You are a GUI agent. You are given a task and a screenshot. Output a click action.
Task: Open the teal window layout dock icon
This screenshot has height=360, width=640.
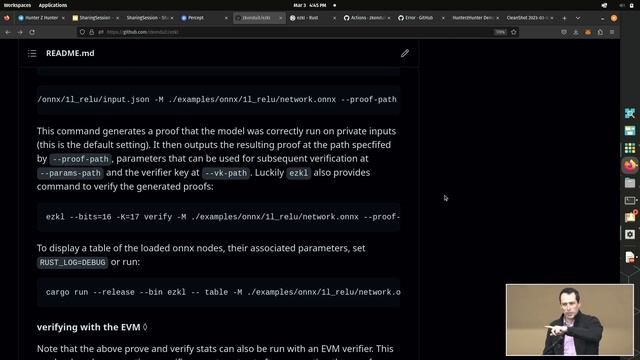tap(630, 131)
